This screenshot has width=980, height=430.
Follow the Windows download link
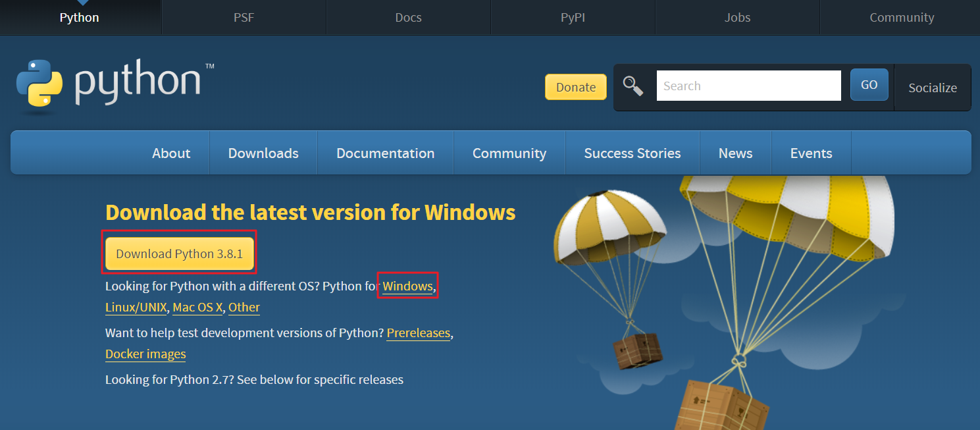[407, 286]
